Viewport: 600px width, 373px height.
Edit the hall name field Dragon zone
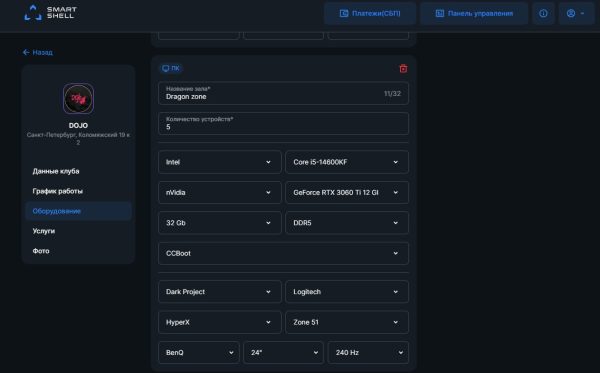[283, 93]
